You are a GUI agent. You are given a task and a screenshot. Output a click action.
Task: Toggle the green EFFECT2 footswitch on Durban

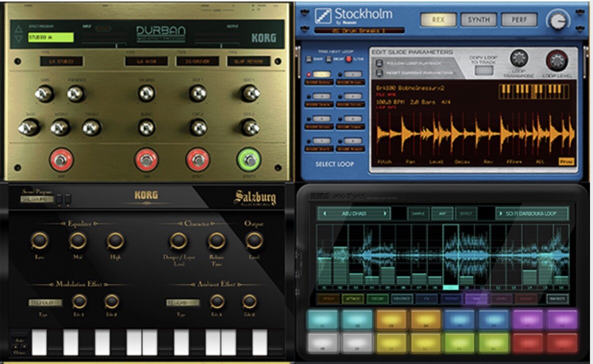coord(249,160)
